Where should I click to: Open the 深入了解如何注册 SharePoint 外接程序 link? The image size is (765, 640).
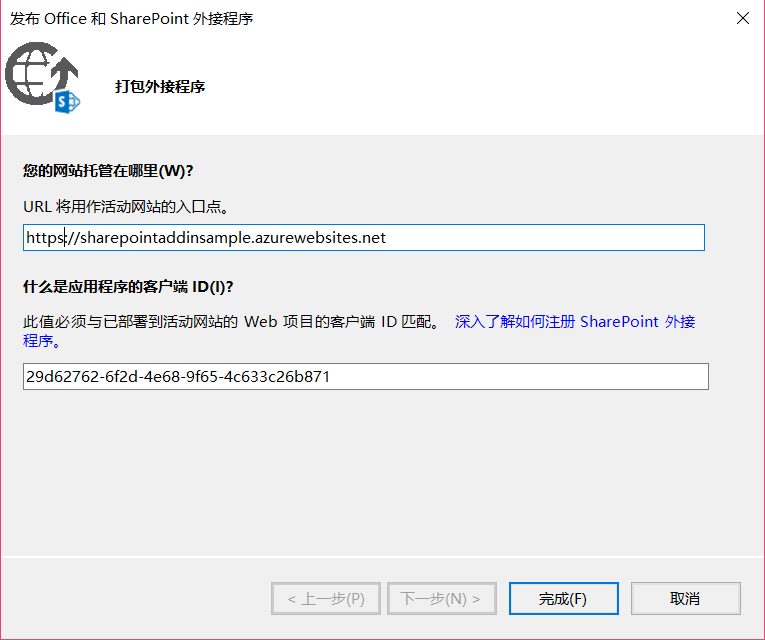click(x=574, y=322)
